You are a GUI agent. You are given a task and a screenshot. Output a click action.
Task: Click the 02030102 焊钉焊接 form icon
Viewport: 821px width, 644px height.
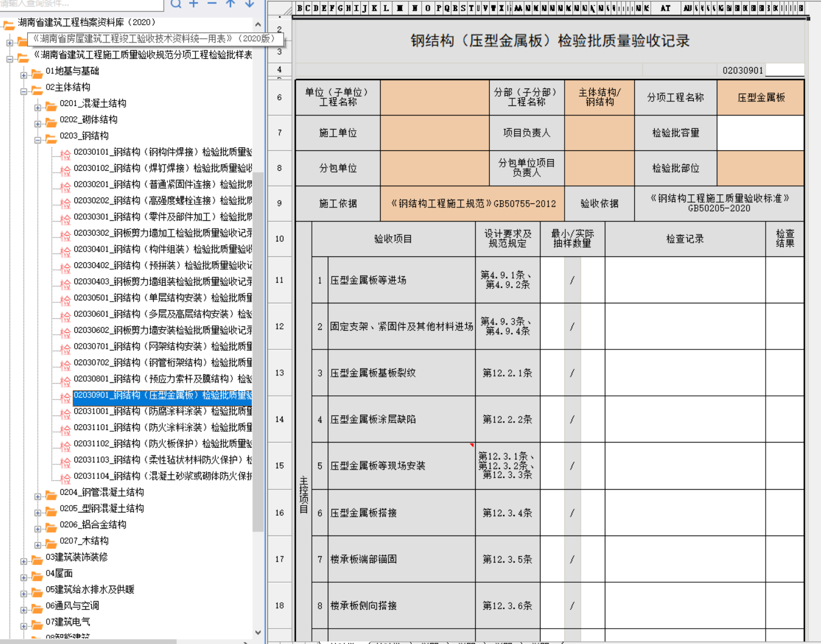coord(65,170)
